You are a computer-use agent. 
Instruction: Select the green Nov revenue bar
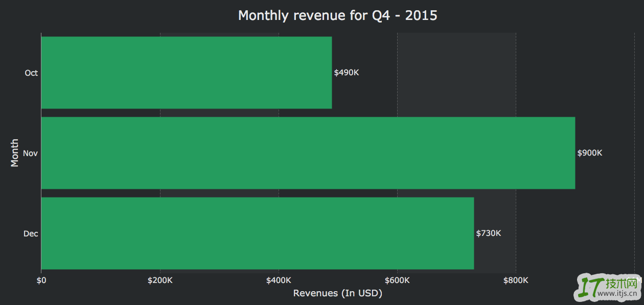(308, 153)
